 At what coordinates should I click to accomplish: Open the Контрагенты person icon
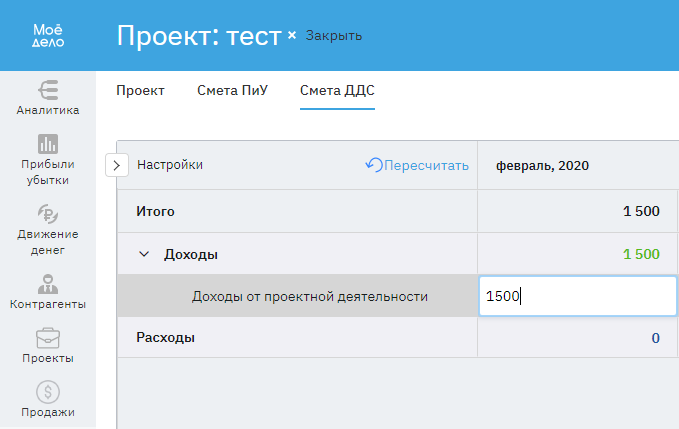tap(48, 282)
